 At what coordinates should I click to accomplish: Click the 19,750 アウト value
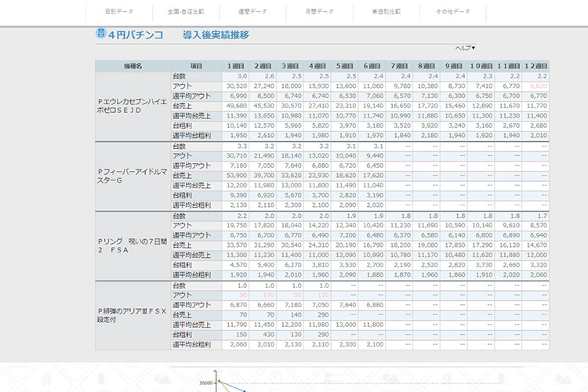coord(237,226)
